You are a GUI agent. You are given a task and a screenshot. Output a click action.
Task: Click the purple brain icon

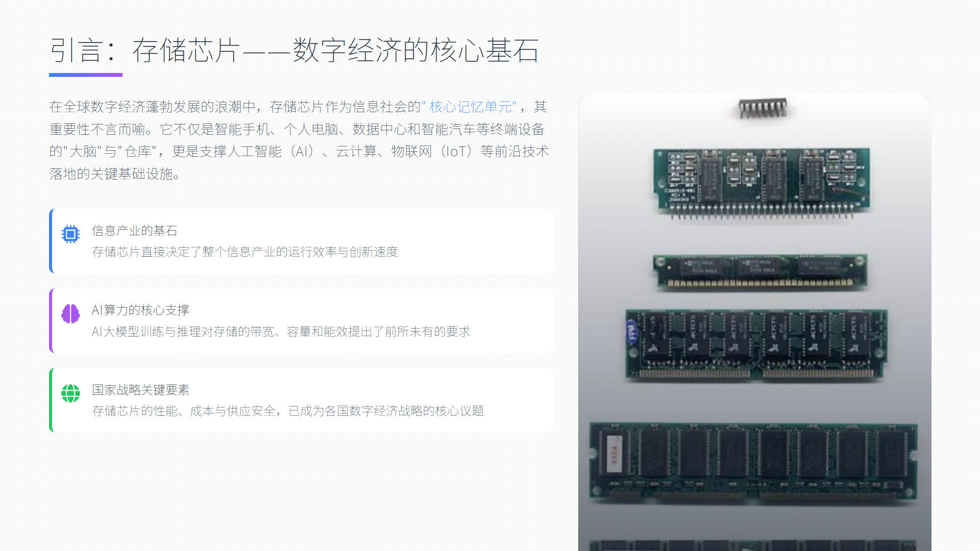click(70, 314)
